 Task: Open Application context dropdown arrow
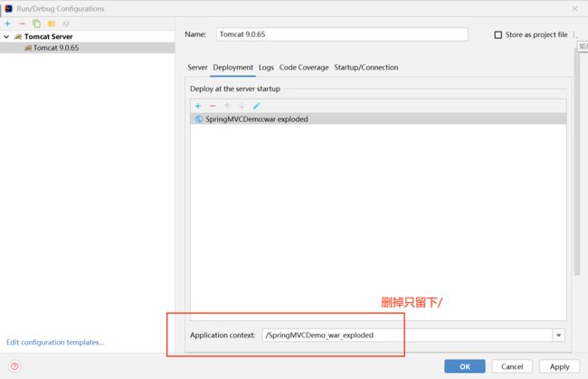click(558, 336)
